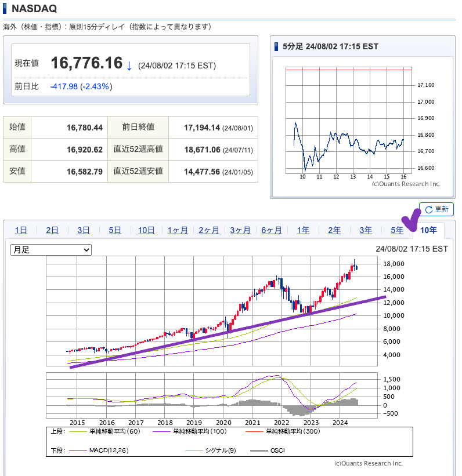Viewport: 462px width, 476px height.
Task: Select the 5日 chart period tab
Action: coord(115,230)
